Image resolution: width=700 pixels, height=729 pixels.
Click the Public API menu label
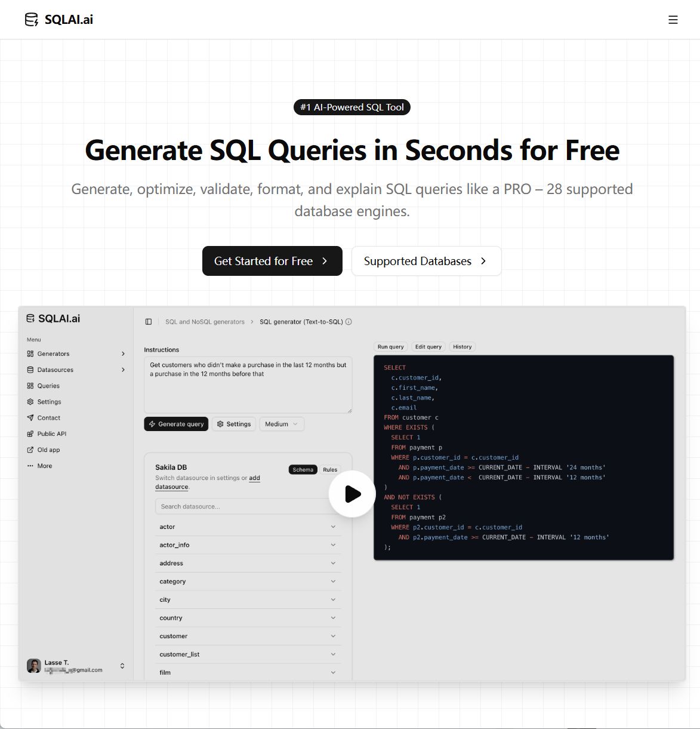[x=52, y=434]
